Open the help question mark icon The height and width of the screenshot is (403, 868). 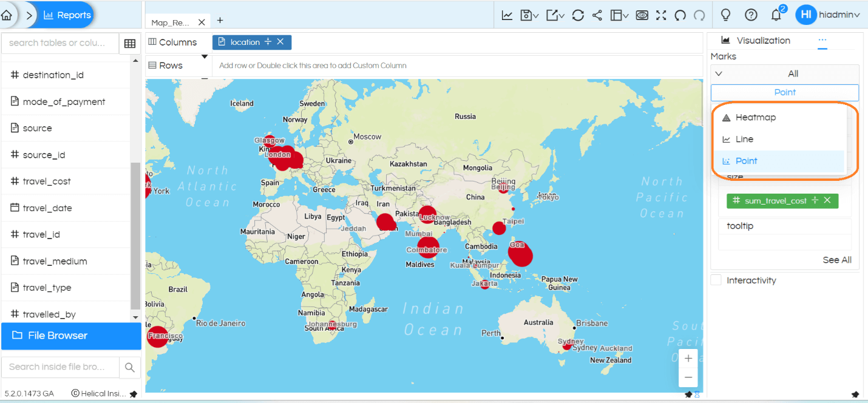pyautogui.click(x=751, y=15)
